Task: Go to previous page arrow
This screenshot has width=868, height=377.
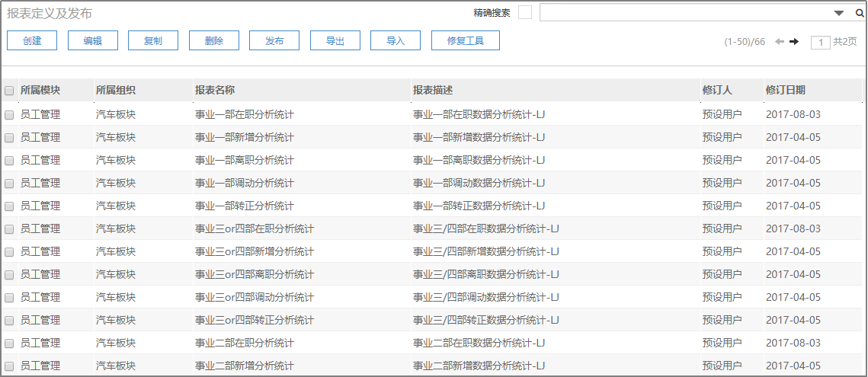Action: pos(780,42)
